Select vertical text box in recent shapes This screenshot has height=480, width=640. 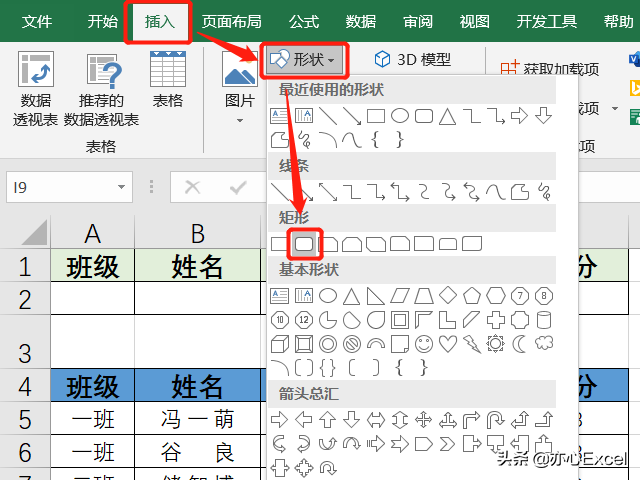[x=304, y=116]
